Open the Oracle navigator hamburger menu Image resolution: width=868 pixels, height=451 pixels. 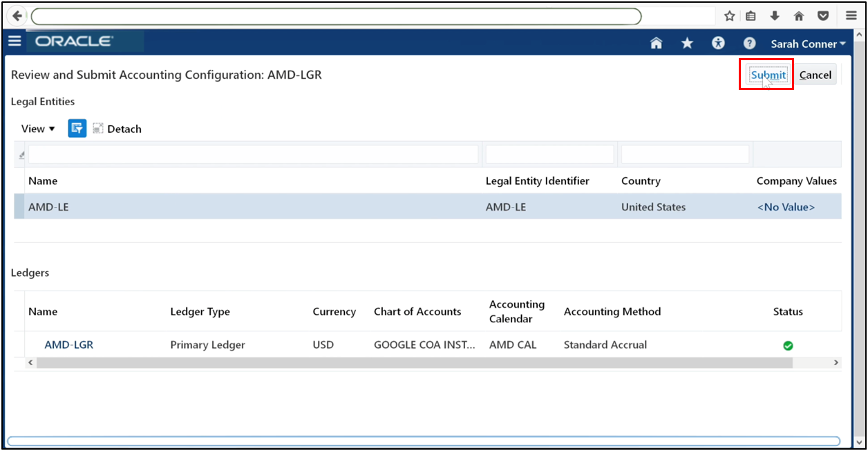click(15, 41)
